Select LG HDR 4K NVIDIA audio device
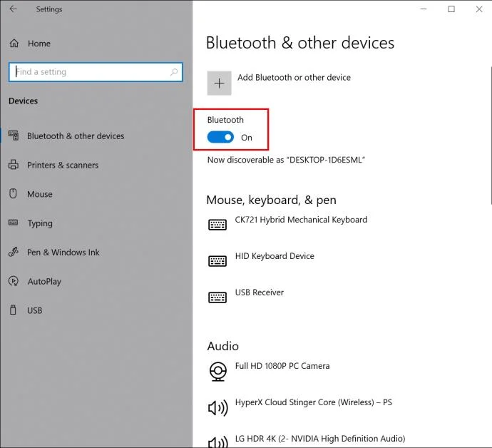The image size is (492, 448). pos(320,439)
